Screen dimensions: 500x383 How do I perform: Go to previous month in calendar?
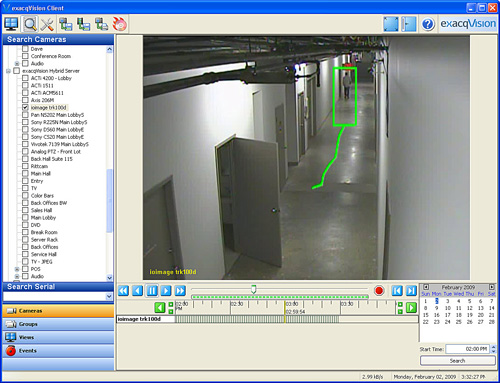pos(426,287)
